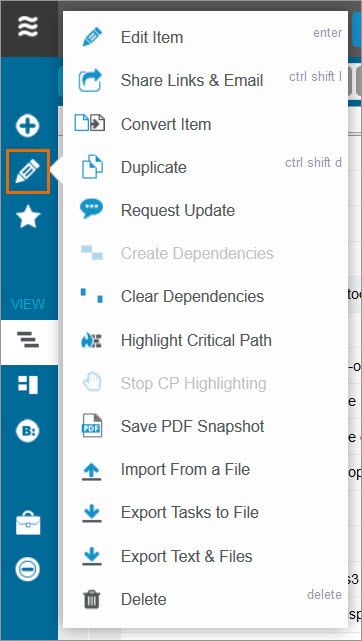The height and width of the screenshot is (641, 362).
Task: Click the circular B: sidebar icon
Action: coord(28,432)
